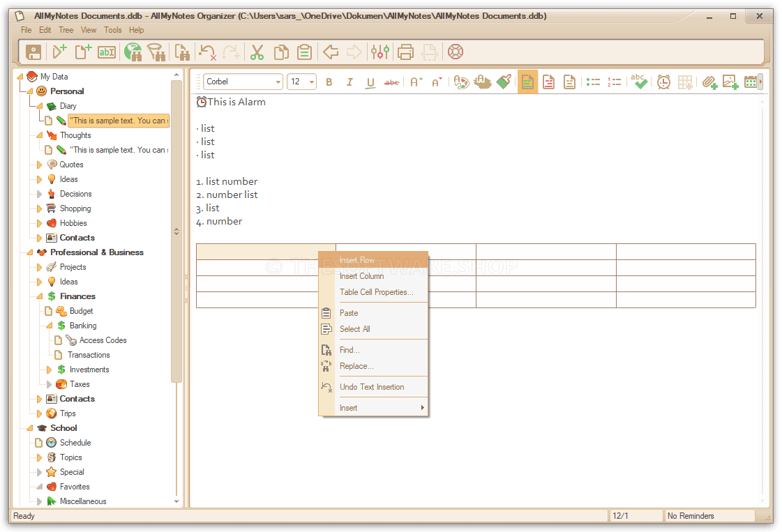Image resolution: width=782 pixels, height=532 pixels.
Task: Collapse the Professional & Business node
Action: (x=29, y=253)
